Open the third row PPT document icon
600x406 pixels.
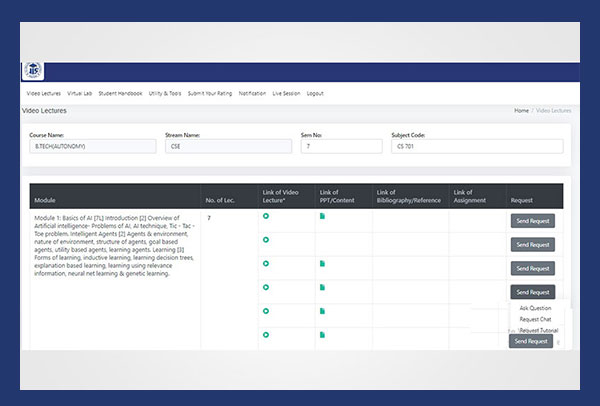pyautogui.click(x=322, y=263)
